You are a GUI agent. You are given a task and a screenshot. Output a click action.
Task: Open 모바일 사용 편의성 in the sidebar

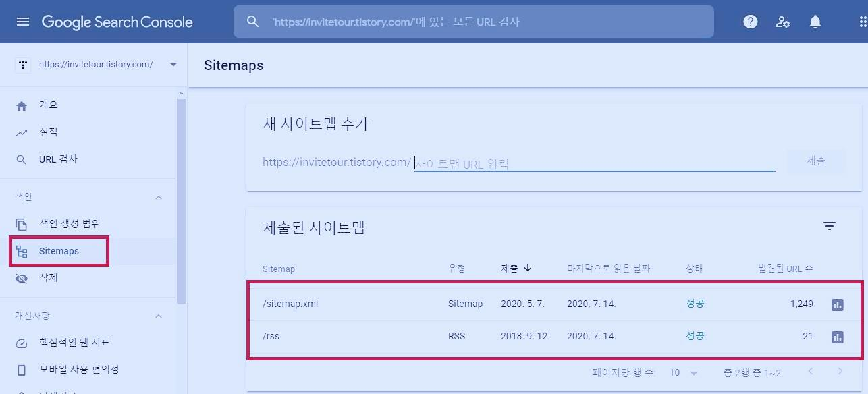(x=79, y=370)
